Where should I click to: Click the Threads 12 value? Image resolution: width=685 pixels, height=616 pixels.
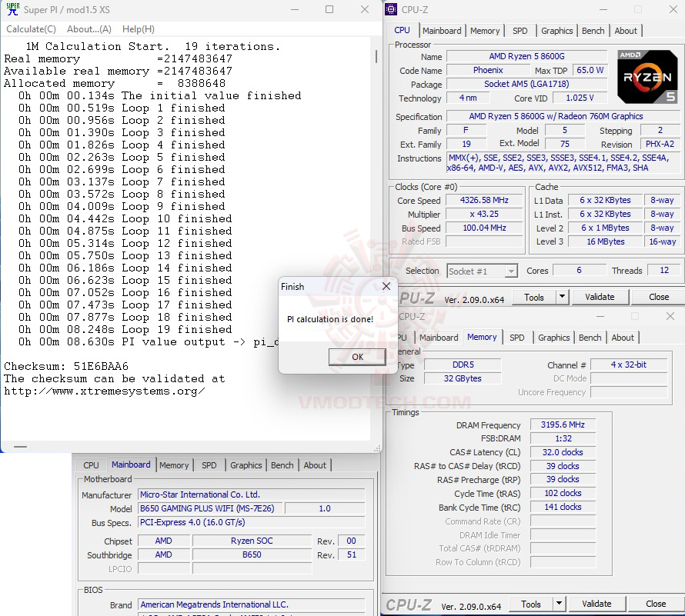pyautogui.click(x=664, y=270)
